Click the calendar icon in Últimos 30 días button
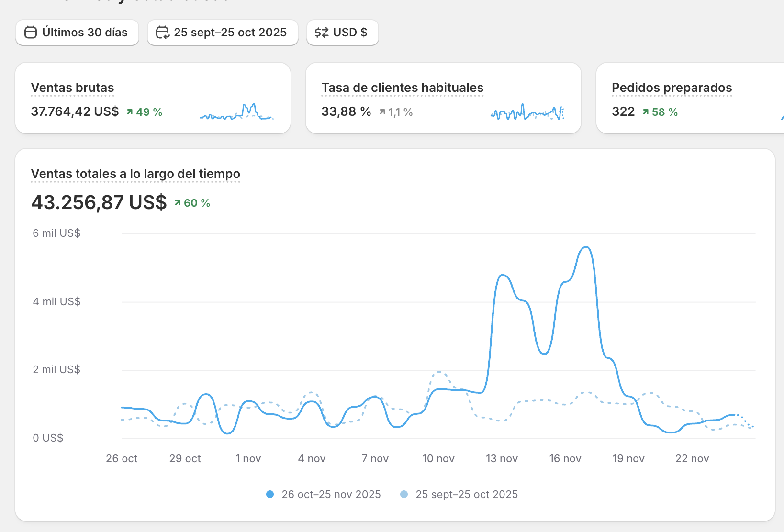The image size is (784, 532). click(31, 33)
